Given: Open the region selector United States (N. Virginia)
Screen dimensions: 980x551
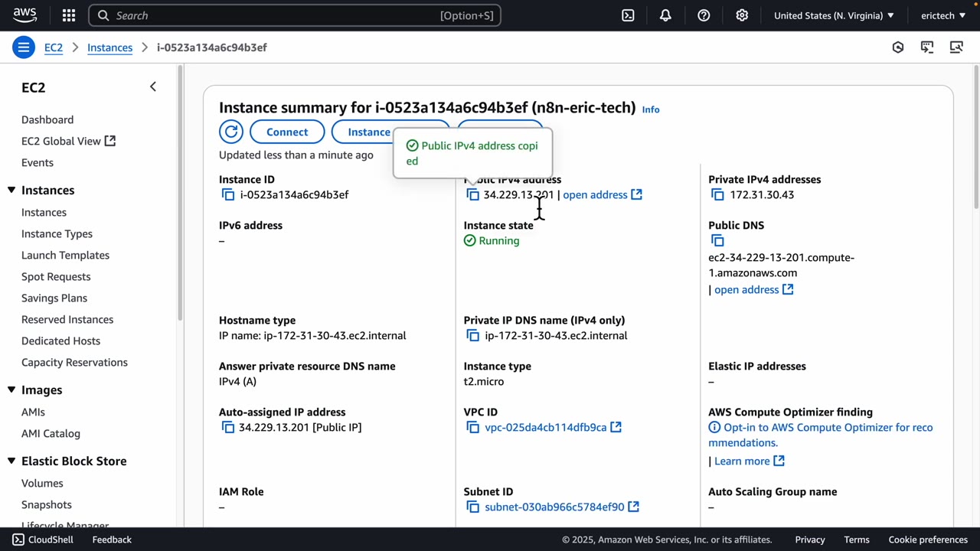Looking at the screenshot, I should pos(834,15).
